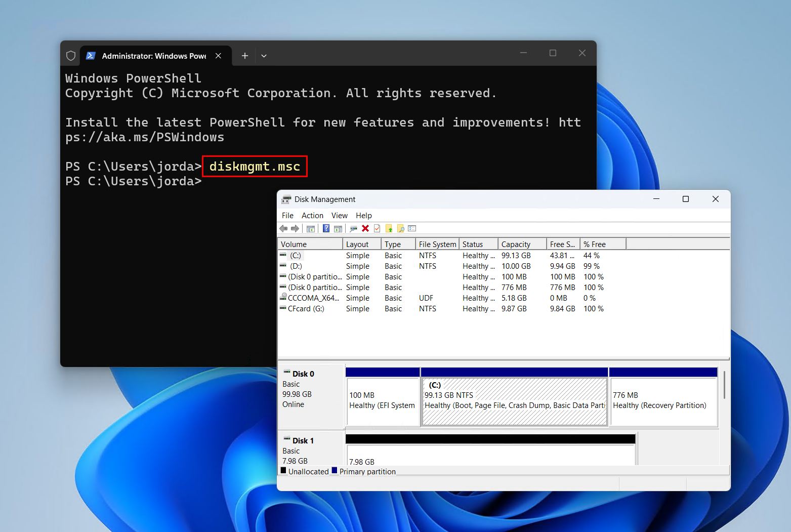Click the black Unallocated legend swatch
Viewport: 791px width, 532px height.
click(x=283, y=470)
